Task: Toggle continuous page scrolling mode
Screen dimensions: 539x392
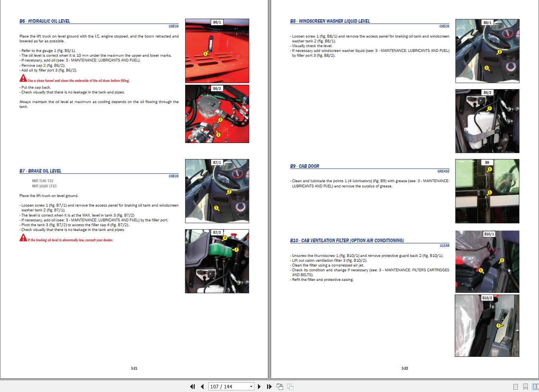Action: [x=525, y=386]
